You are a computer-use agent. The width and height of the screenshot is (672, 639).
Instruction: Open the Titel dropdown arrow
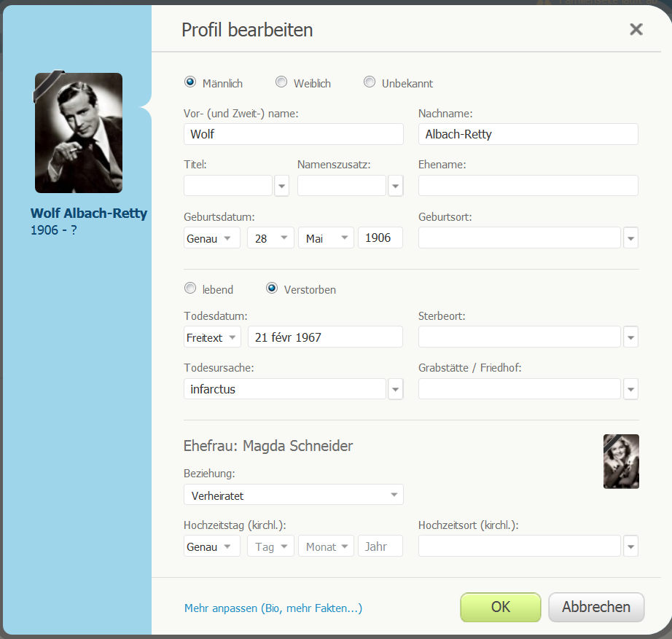click(x=281, y=186)
